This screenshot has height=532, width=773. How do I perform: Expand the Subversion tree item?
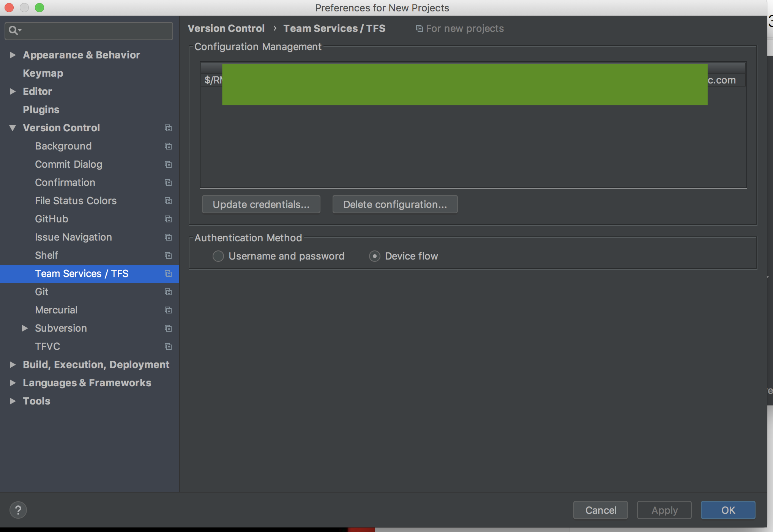coord(25,328)
